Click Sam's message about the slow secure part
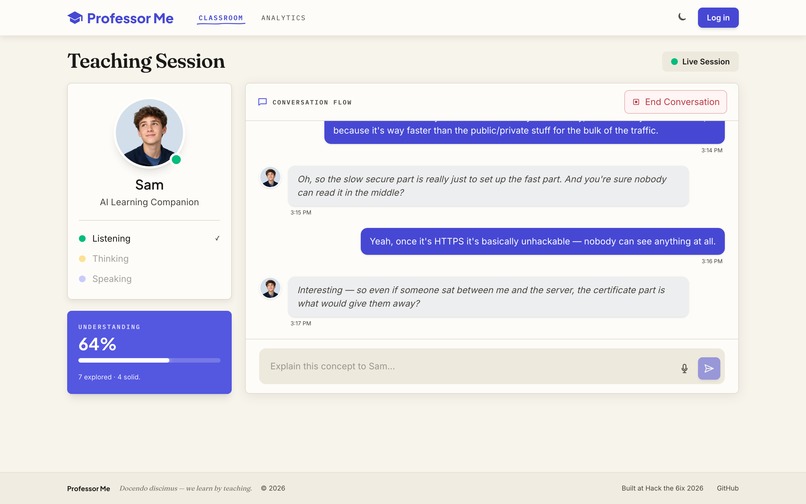 pyautogui.click(x=488, y=186)
